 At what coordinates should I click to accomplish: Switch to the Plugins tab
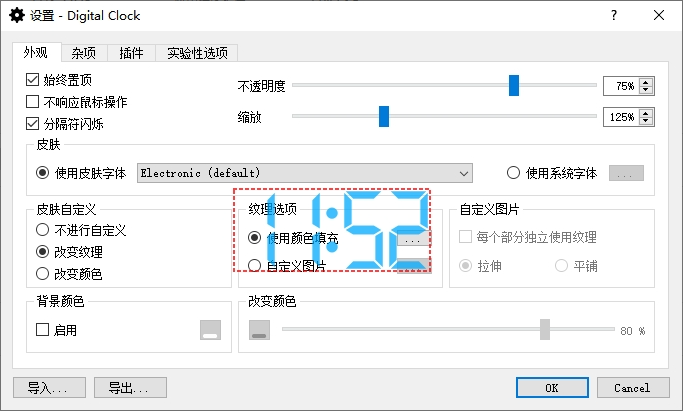(131, 53)
